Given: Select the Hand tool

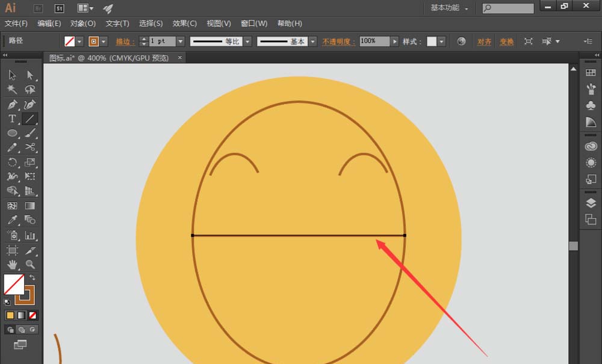Looking at the screenshot, I should [x=12, y=264].
